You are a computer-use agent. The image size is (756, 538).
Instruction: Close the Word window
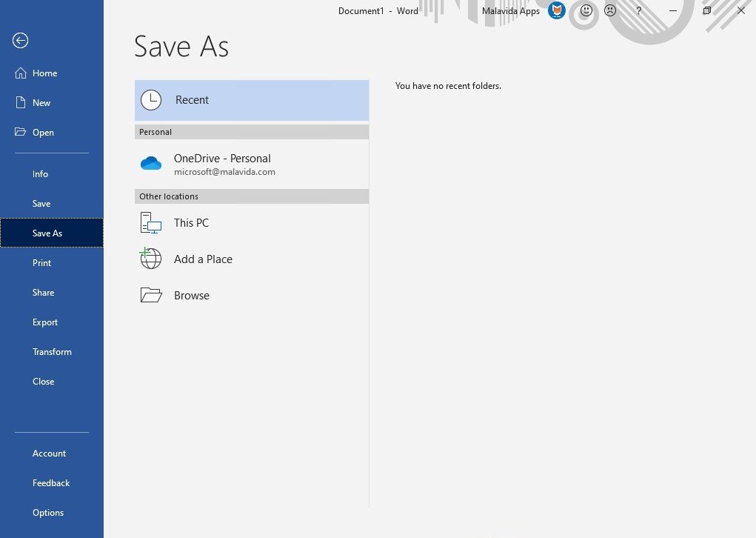[741, 10]
